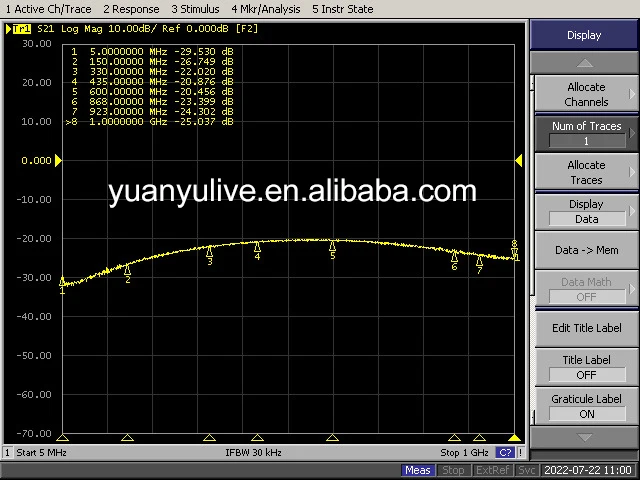Click marker 6 row 868.00000 MHz

[152, 102]
